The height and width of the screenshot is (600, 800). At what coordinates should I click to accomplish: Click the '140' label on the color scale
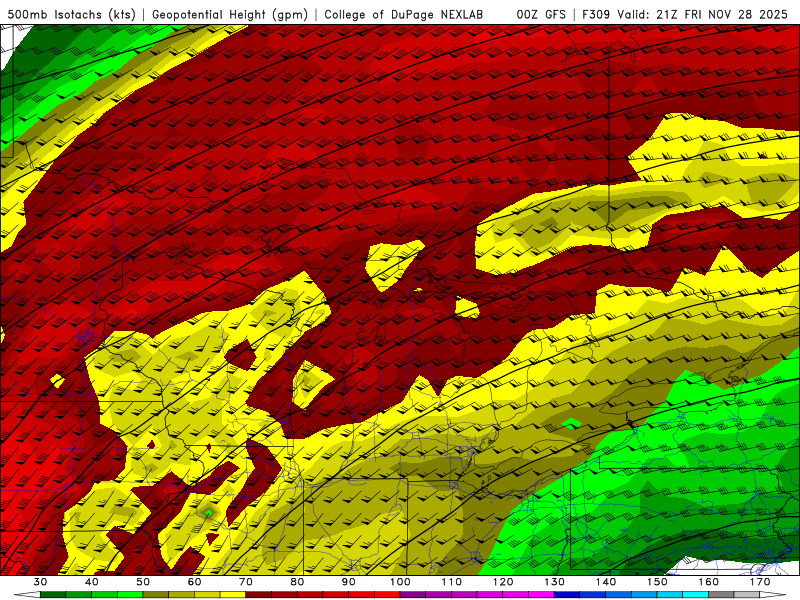tap(606, 582)
